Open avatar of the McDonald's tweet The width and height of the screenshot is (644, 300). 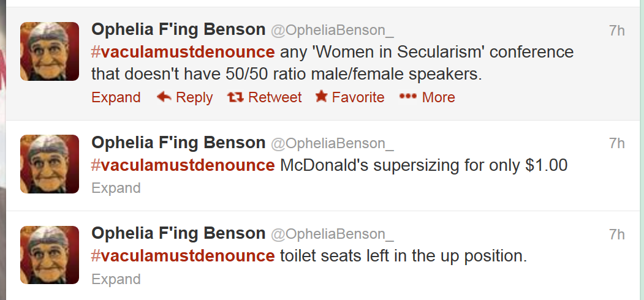[x=50, y=164]
